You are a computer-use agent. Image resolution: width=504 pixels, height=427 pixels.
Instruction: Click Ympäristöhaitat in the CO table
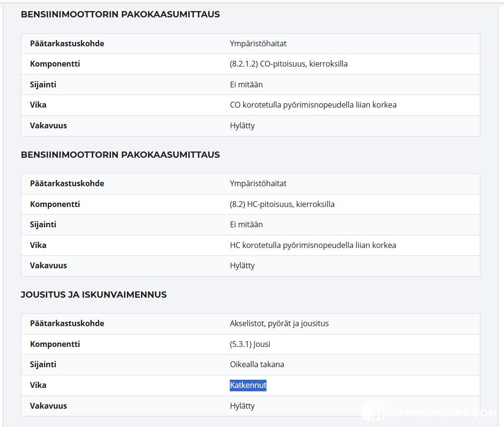coord(258,43)
